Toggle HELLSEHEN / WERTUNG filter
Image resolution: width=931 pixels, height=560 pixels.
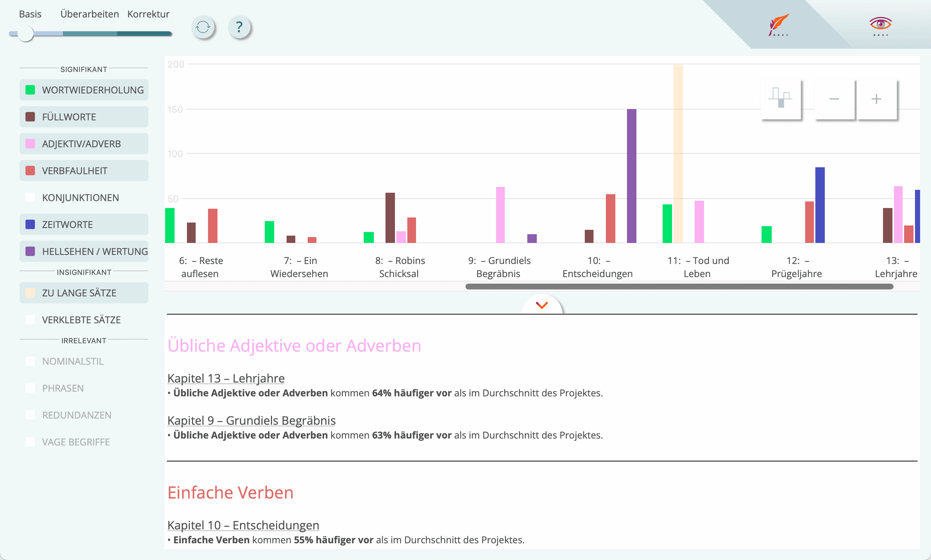tap(84, 251)
